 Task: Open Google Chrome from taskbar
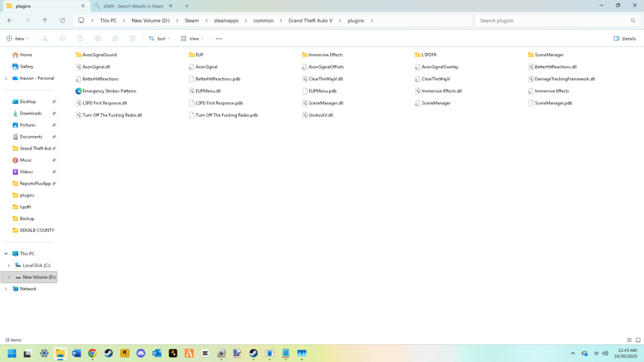(92, 354)
